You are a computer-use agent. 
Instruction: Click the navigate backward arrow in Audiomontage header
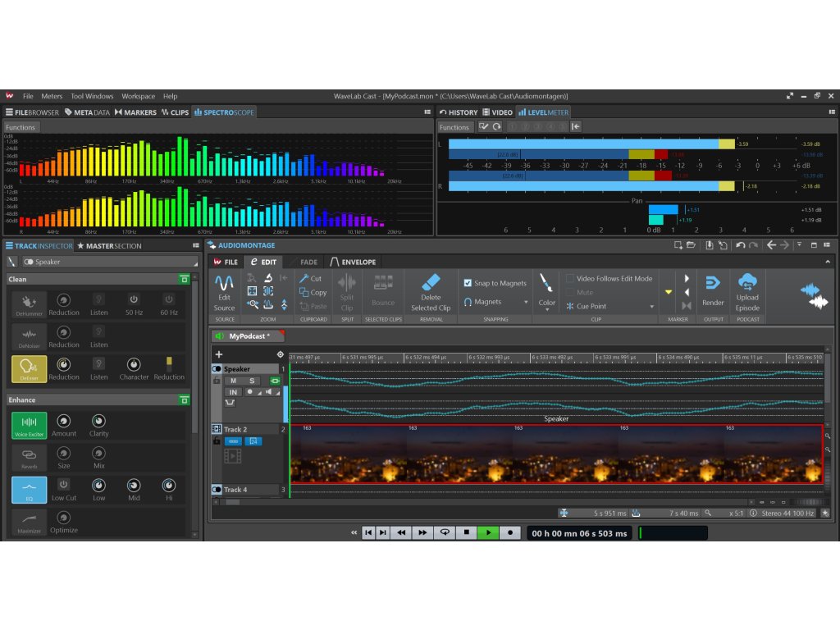[x=771, y=244]
